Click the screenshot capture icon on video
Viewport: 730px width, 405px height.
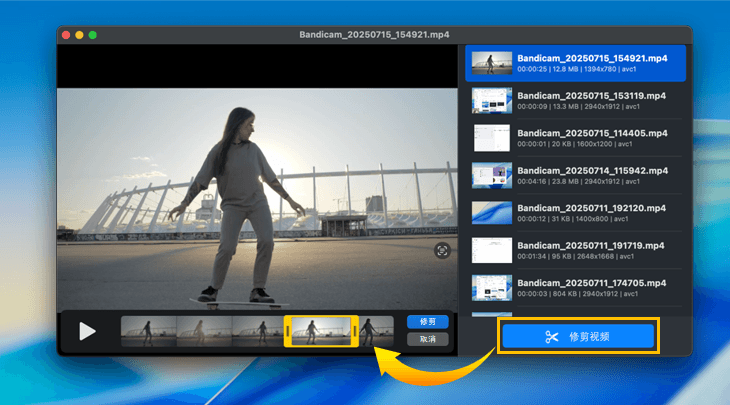442,251
